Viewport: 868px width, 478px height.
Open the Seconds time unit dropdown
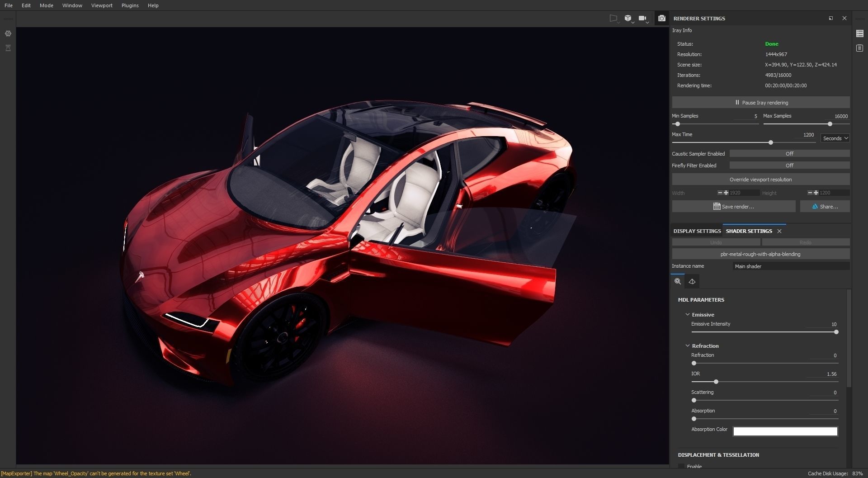coord(835,138)
